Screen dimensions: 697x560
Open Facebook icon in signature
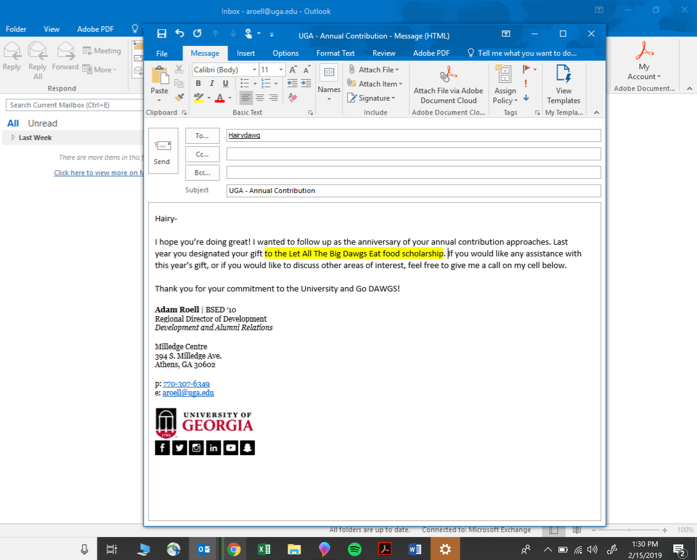[x=162, y=448]
